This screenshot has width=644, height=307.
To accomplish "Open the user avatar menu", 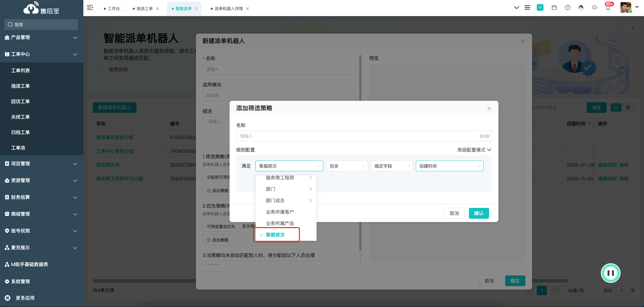I will tap(626, 7).
